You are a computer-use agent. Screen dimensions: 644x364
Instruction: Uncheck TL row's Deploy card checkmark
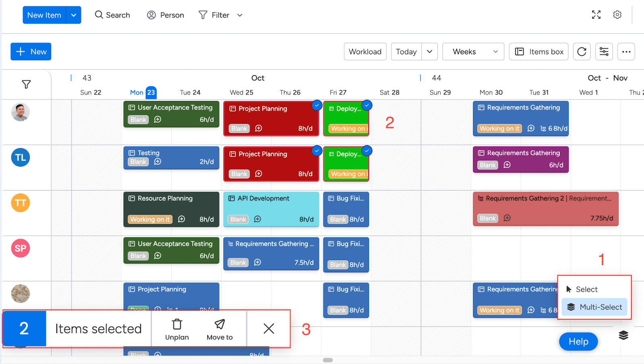(367, 151)
